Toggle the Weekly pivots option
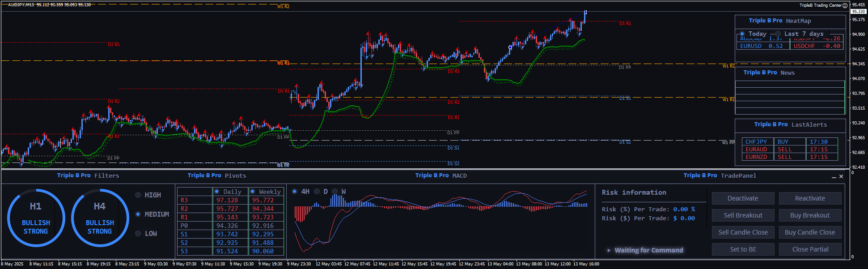 click(x=253, y=192)
